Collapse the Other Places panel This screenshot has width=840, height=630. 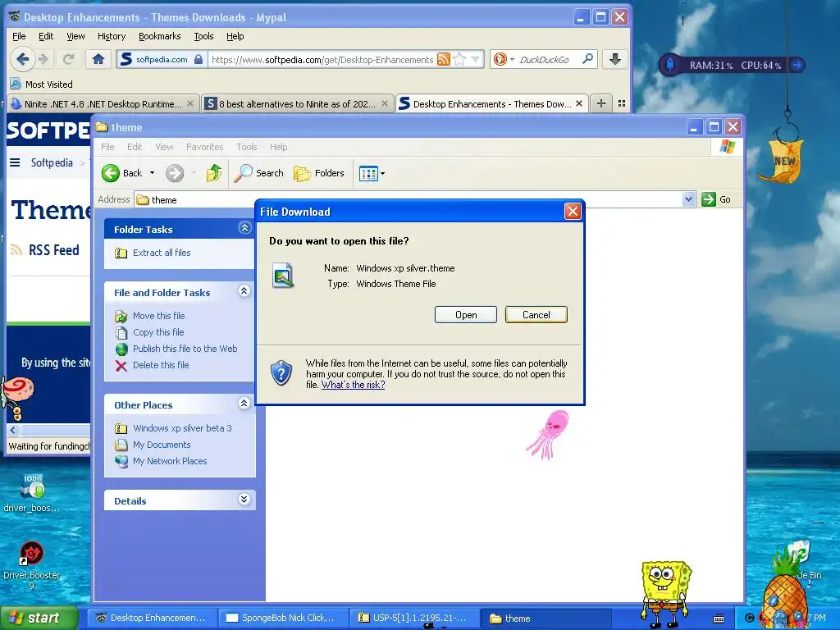click(244, 404)
